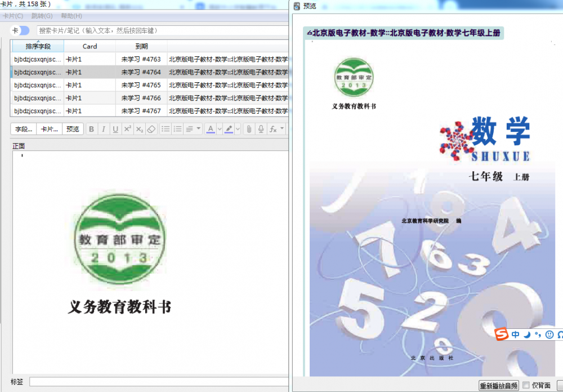Select the row with 未学习 #4765
563x392 pixels.
pos(150,85)
